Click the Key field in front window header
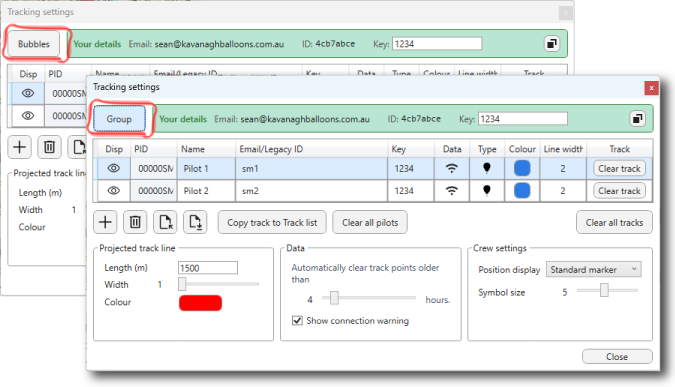The width and height of the screenshot is (675, 387). pyautogui.click(x=523, y=119)
